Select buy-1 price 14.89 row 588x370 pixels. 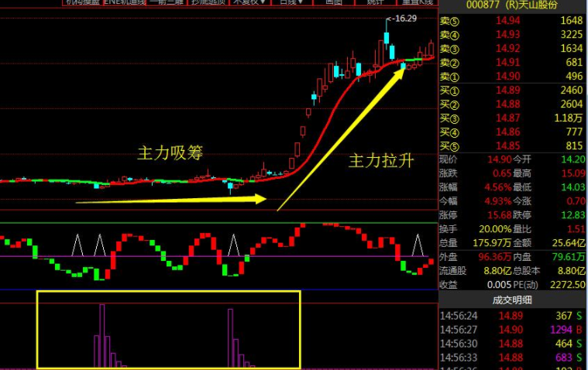[x=512, y=90]
